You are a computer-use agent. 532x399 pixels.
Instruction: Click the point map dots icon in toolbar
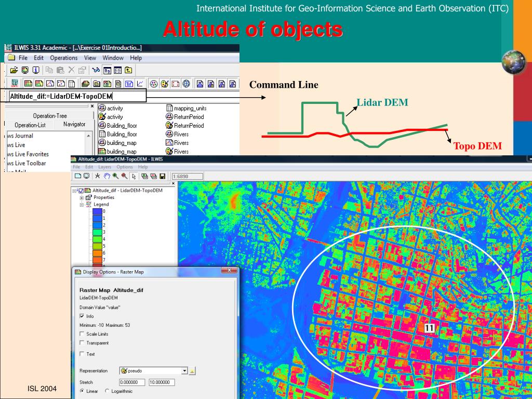[61, 84]
